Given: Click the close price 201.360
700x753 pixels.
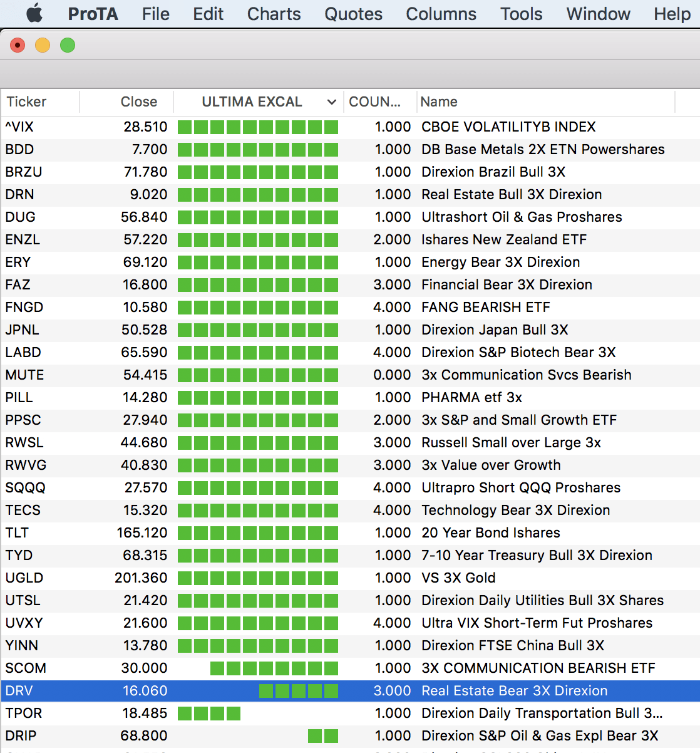Looking at the screenshot, I should (x=141, y=578).
